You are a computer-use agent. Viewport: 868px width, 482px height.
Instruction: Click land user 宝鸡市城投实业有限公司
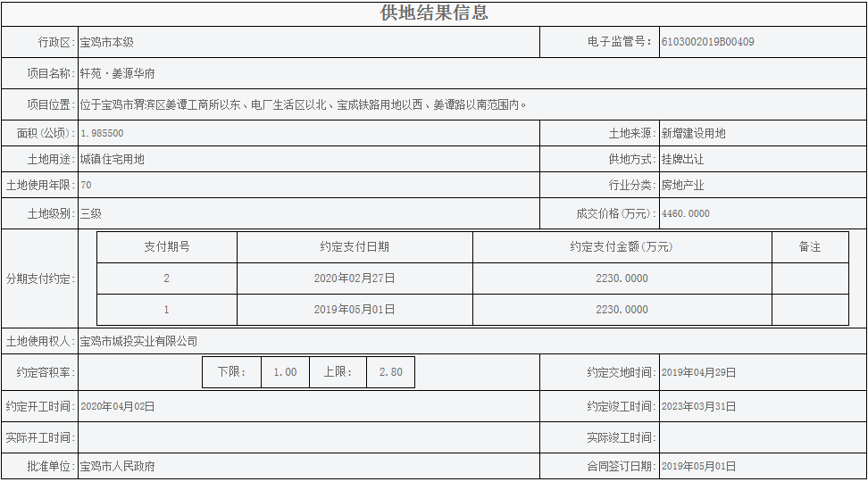138,341
